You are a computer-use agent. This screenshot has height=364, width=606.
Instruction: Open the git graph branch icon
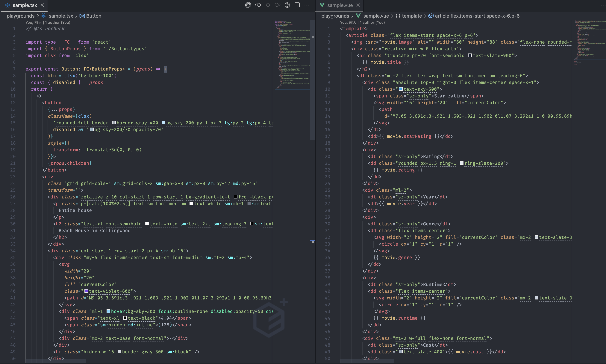pos(287,5)
